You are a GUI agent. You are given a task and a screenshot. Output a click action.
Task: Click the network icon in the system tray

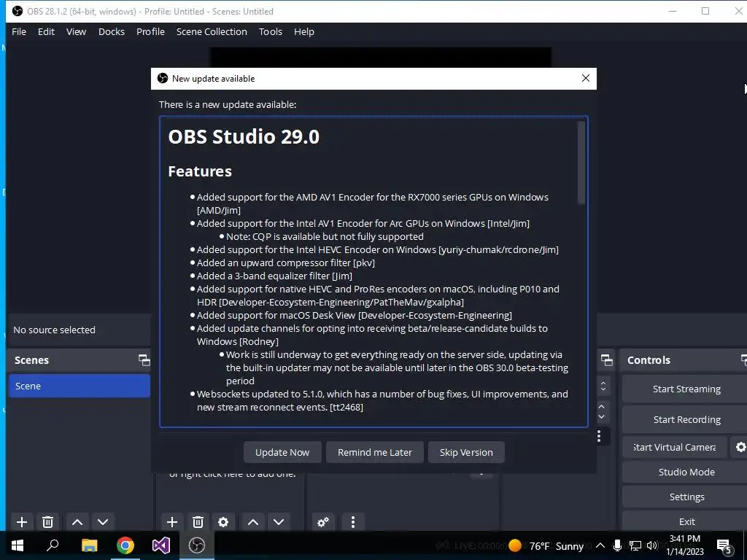coord(635,545)
